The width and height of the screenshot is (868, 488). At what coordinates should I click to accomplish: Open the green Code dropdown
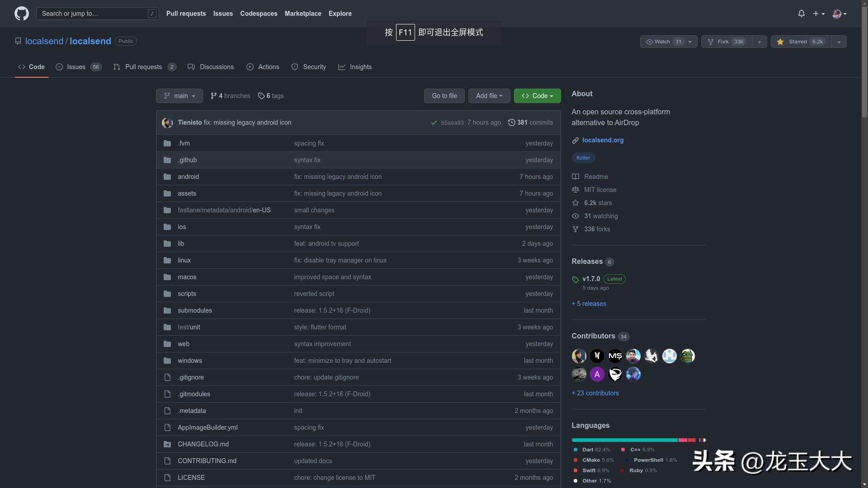click(537, 96)
